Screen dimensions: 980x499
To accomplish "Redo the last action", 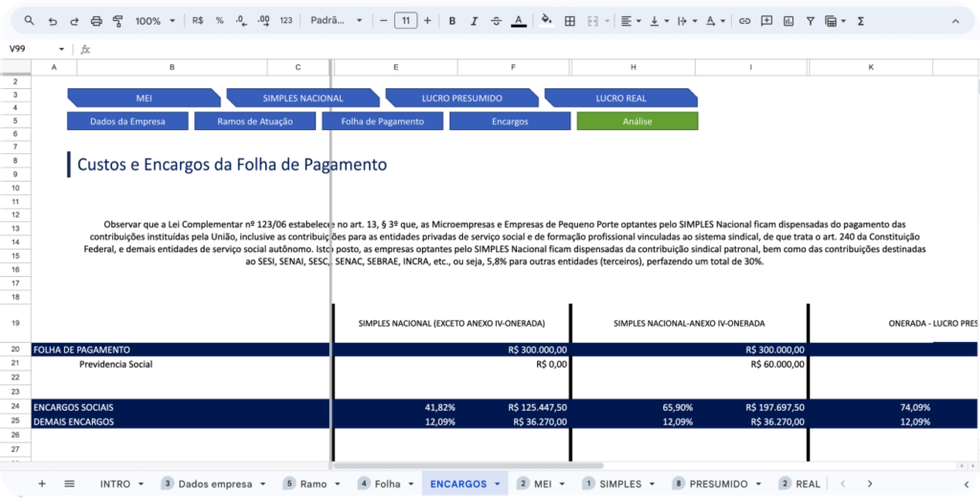I will point(75,21).
